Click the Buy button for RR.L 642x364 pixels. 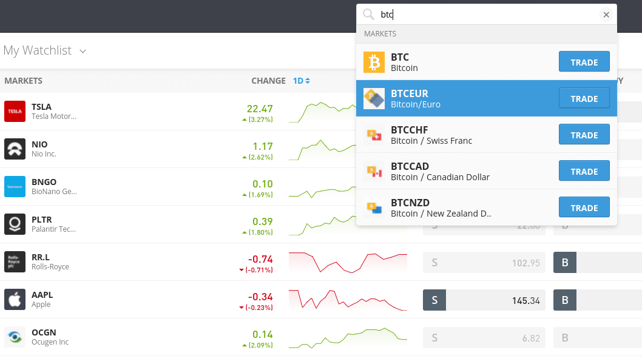(565, 263)
